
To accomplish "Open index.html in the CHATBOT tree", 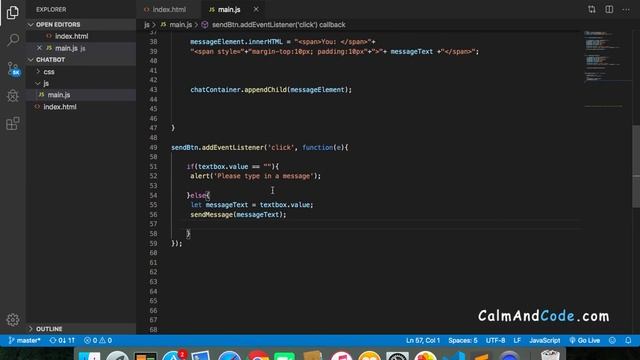I will (x=81, y=107).
